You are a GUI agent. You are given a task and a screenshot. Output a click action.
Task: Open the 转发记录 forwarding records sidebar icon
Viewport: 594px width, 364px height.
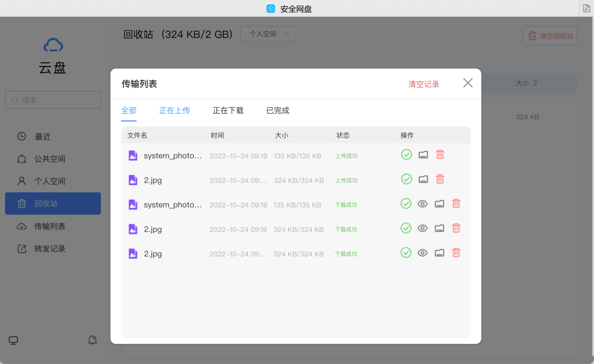[21, 248]
